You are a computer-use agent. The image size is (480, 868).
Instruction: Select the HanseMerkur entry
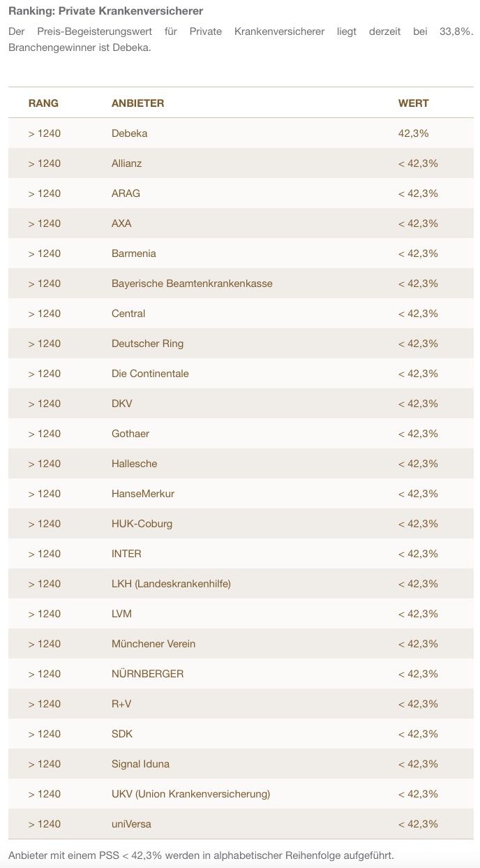[143, 494]
